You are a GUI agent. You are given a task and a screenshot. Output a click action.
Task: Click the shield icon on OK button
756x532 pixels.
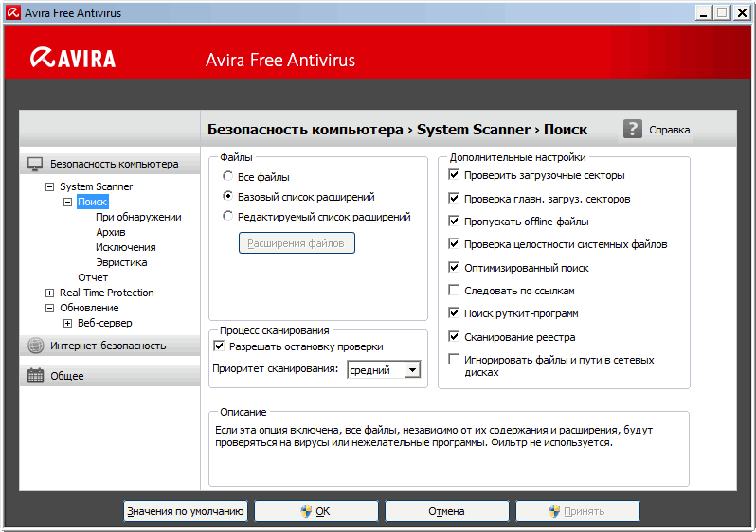pyautogui.click(x=307, y=511)
